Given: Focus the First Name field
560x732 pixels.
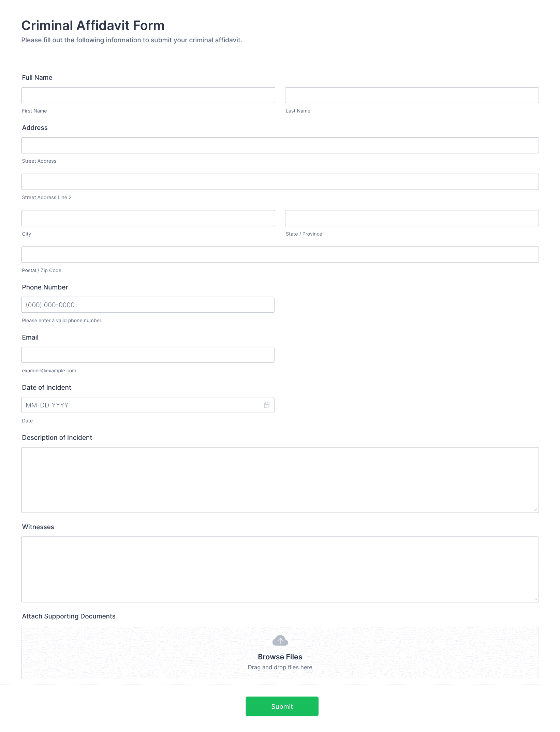Looking at the screenshot, I should (x=148, y=95).
